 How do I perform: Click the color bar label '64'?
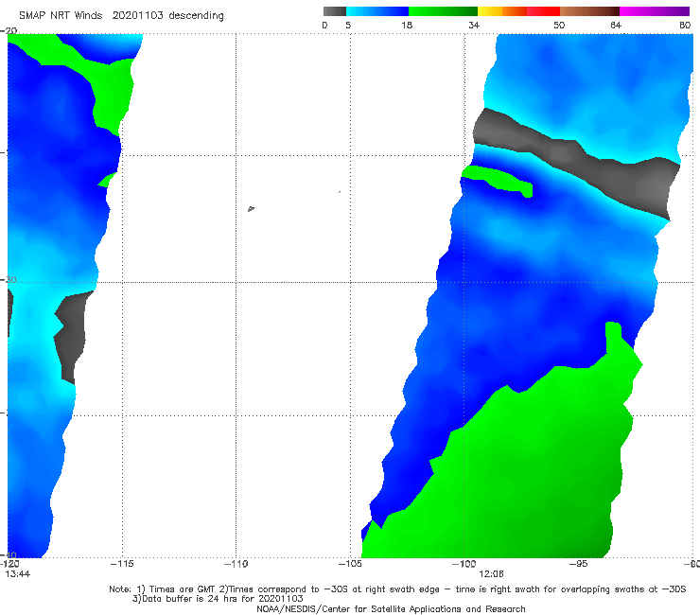(x=616, y=26)
